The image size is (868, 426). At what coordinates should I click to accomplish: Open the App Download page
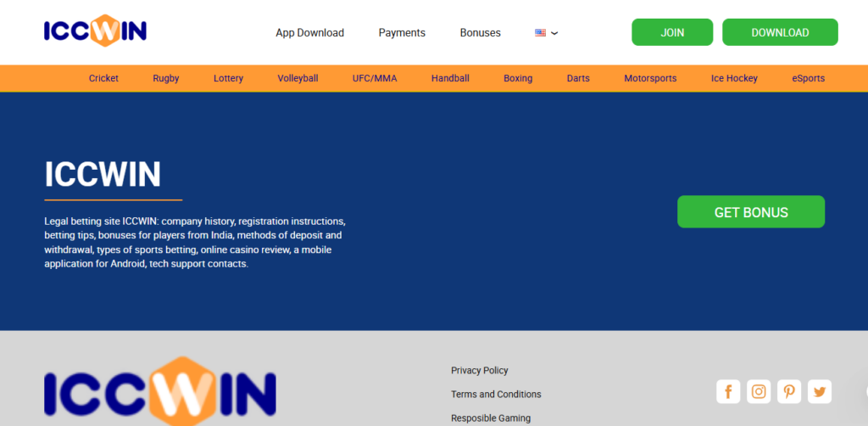tap(310, 33)
